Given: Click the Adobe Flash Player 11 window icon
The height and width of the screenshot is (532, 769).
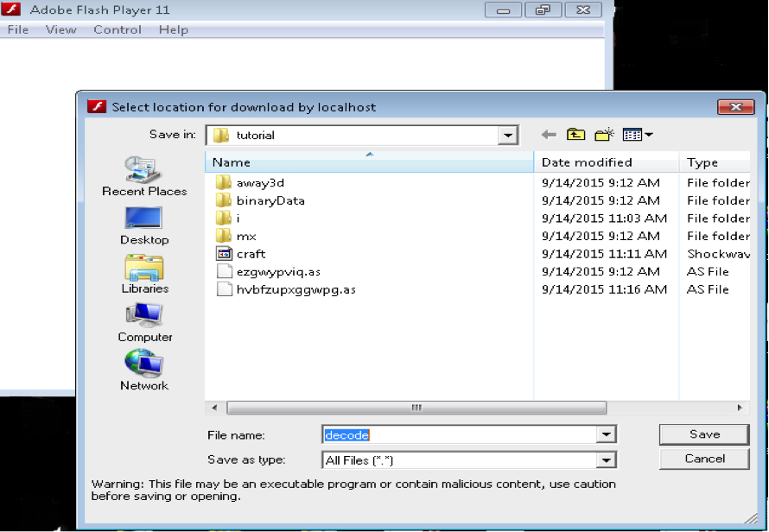Looking at the screenshot, I should 11,9.
